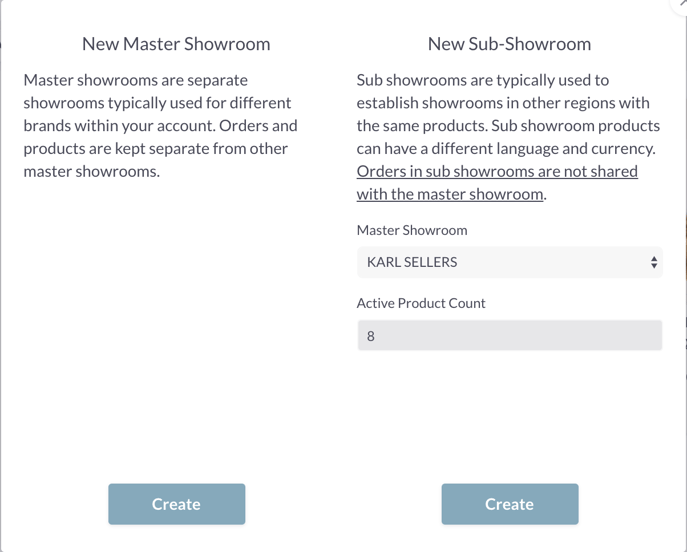This screenshot has width=687, height=552.
Task: Open the KARL SELLERS Master Showroom dropdown
Action: pyautogui.click(x=510, y=262)
